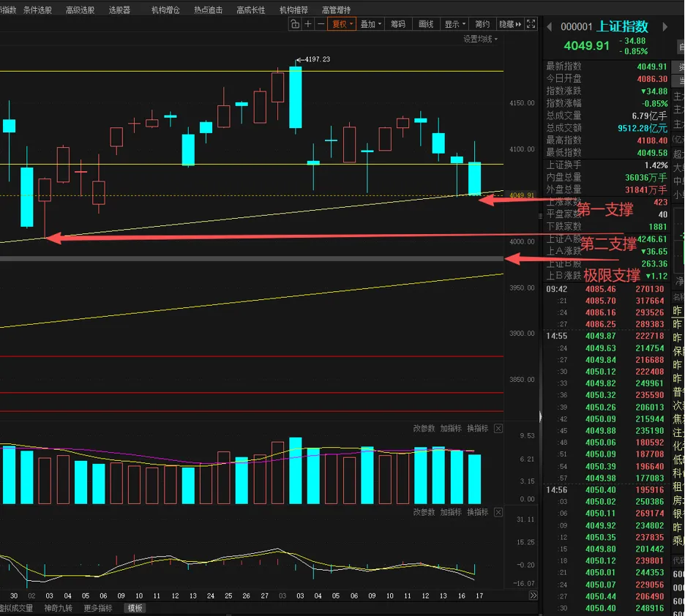Close the lower MACD-style indicator panel

coord(498,513)
